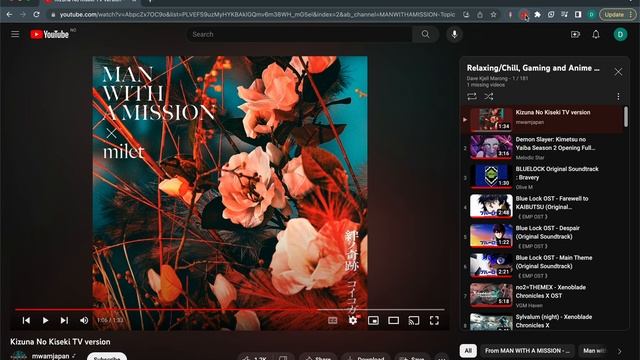640x360 pixels.
Task: Open browser media controls icon
Action: (564, 15)
